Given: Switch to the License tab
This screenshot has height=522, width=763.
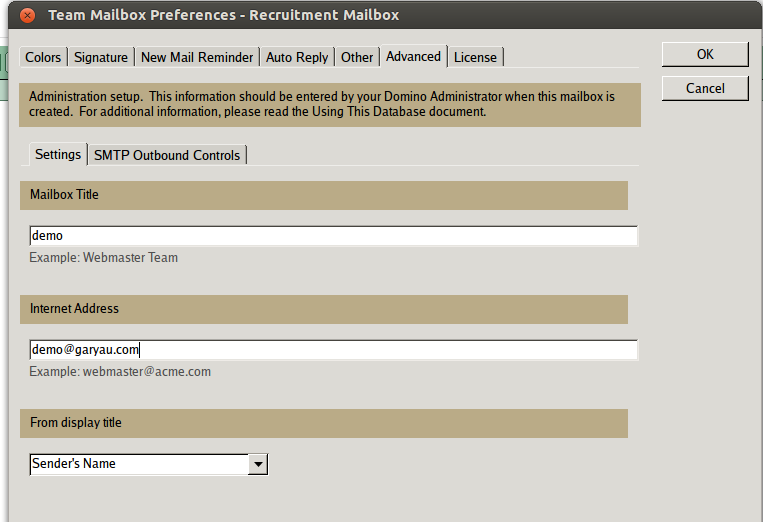Looking at the screenshot, I should click(x=475, y=57).
